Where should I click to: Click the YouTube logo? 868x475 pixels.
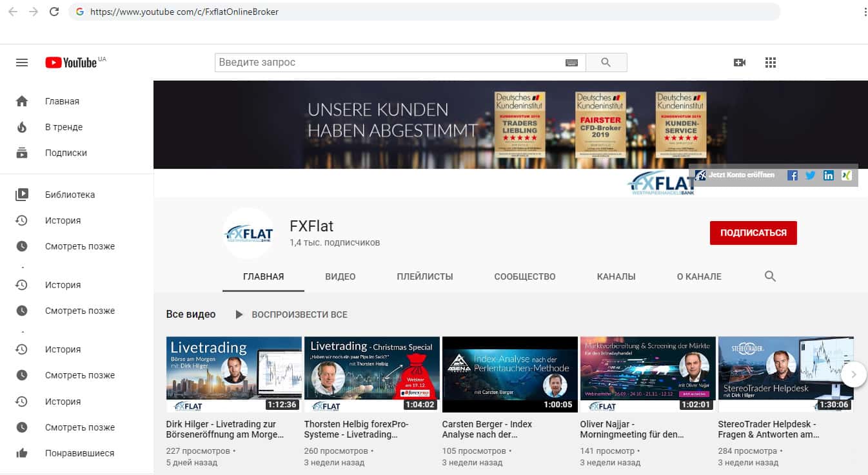coord(72,63)
